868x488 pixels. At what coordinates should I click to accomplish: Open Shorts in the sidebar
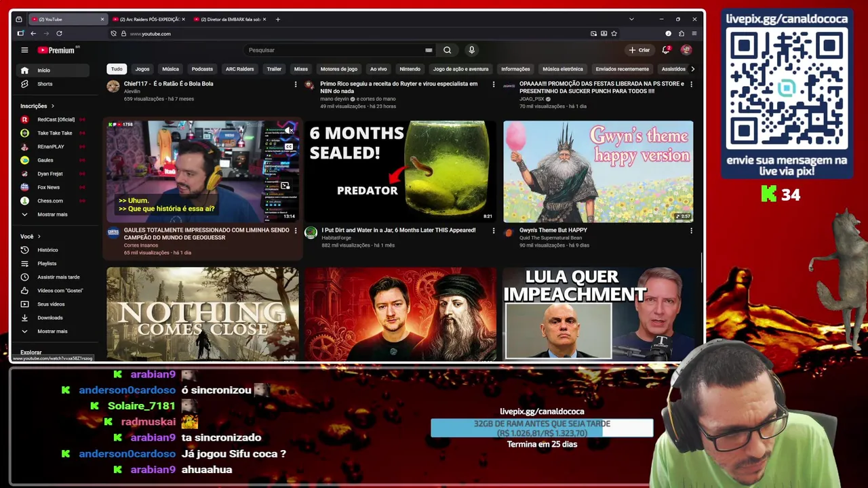point(54,84)
